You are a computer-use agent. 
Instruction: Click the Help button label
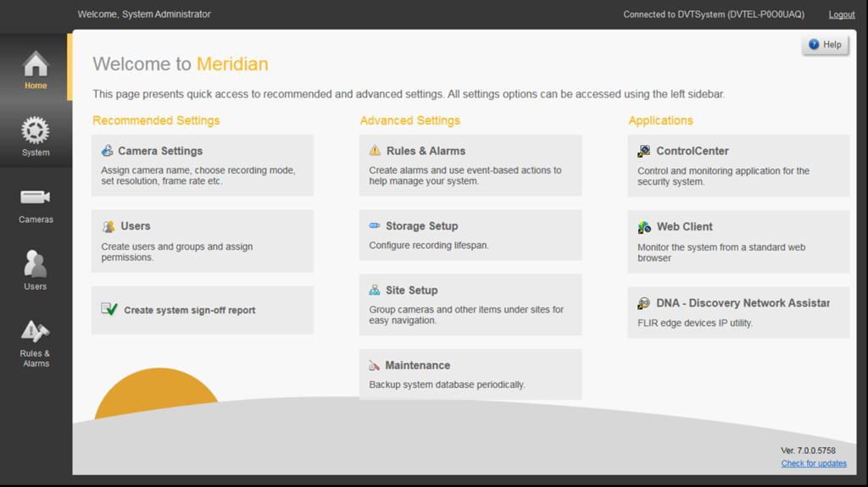point(832,44)
